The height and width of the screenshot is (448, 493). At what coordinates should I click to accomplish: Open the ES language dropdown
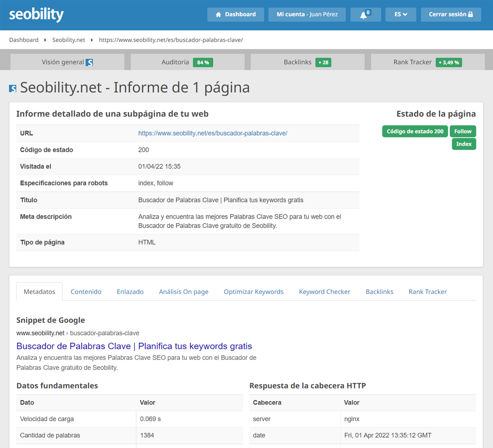(x=401, y=14)
